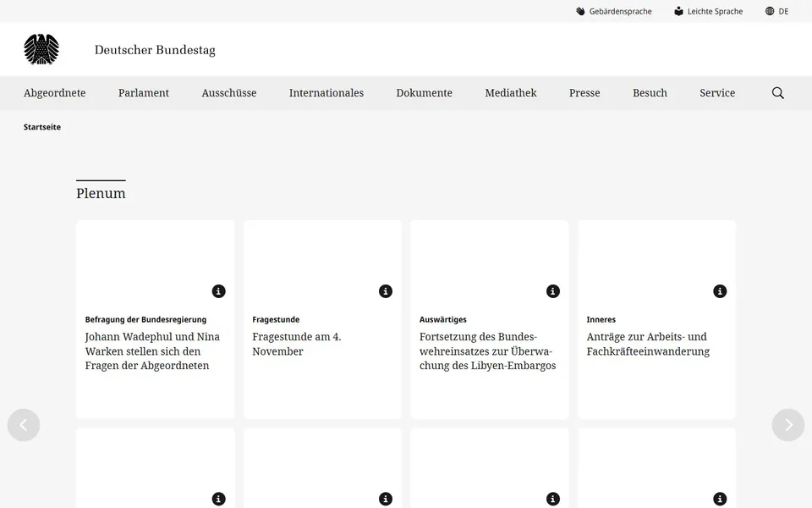Viewport: 812px width, 508px height.
Task: Open article on Libyen-Embargo Bundeswehreinsatz
Action: (487, 351)
